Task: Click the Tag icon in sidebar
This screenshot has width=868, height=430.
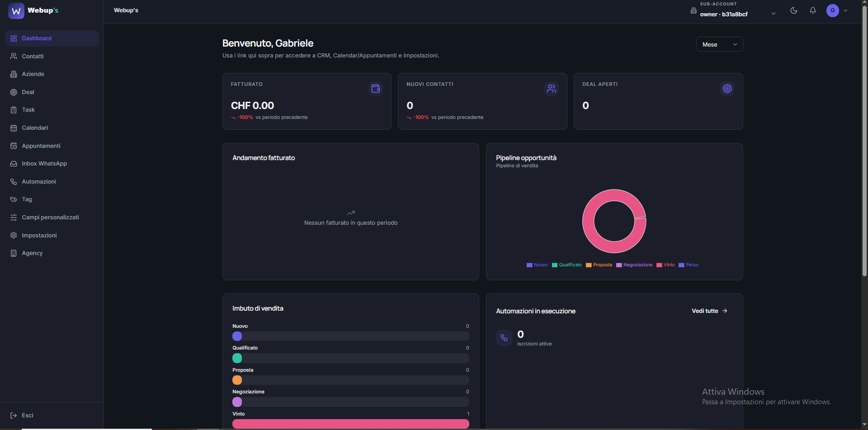Action: [14, 199]
